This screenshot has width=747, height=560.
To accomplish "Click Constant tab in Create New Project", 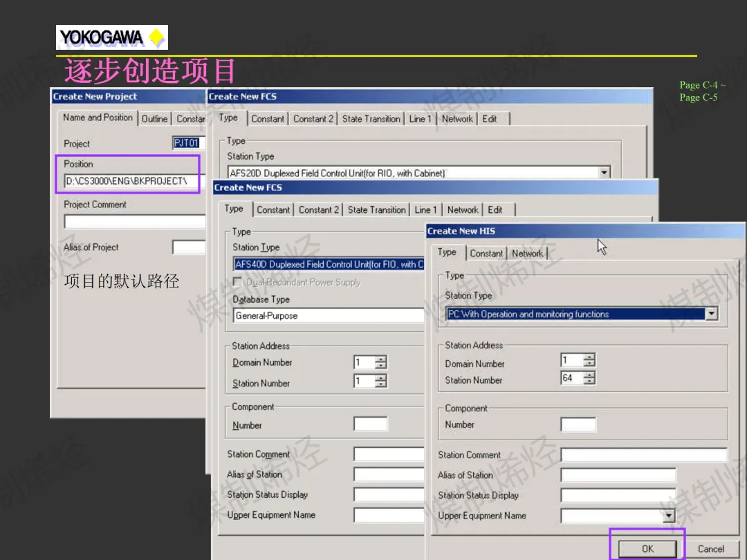I will (190, 119).
